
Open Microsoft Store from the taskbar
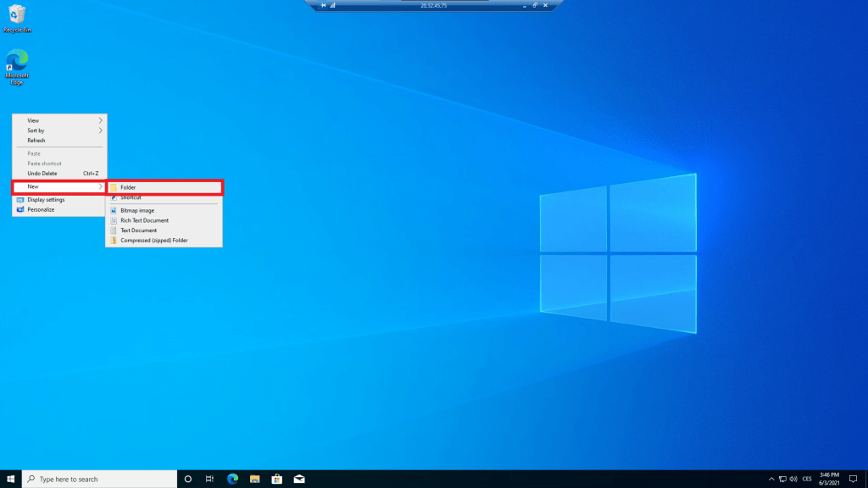coord(276,479)
